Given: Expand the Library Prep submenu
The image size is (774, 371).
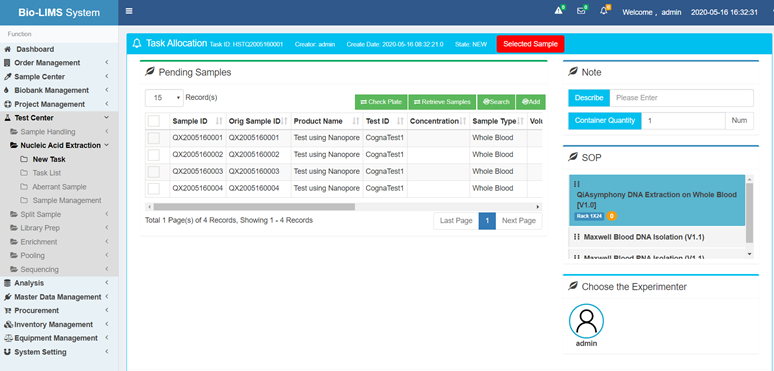Looking at the screenshot, I should click(x=107, y=228).
